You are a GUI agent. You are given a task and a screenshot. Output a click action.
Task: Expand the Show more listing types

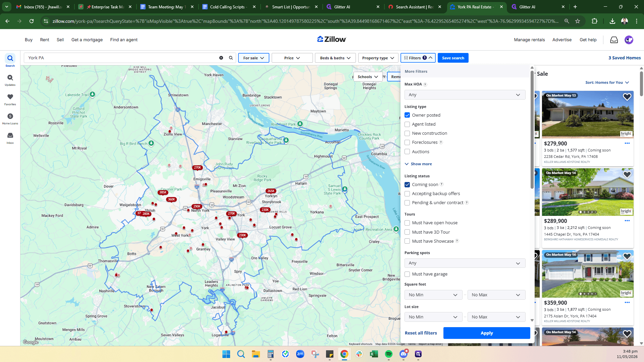click(x=418, y=164)
